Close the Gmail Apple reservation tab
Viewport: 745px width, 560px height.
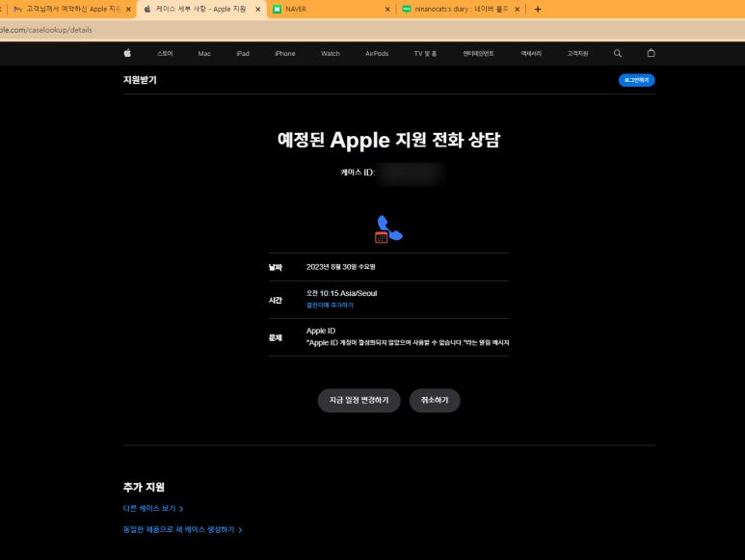(x=128, y=9)
